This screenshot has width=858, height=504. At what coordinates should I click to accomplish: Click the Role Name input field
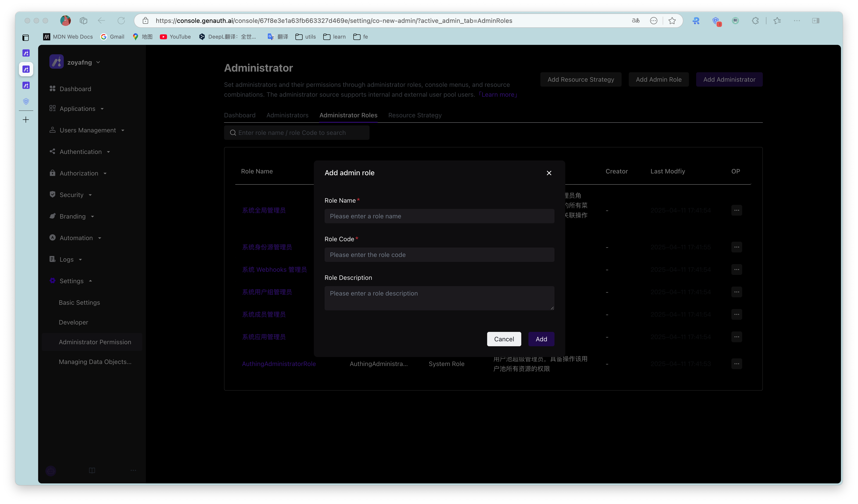coord(439,216)
